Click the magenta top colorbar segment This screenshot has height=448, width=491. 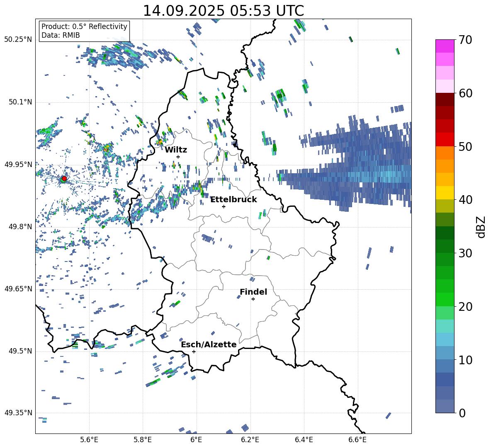coord(445,46)
